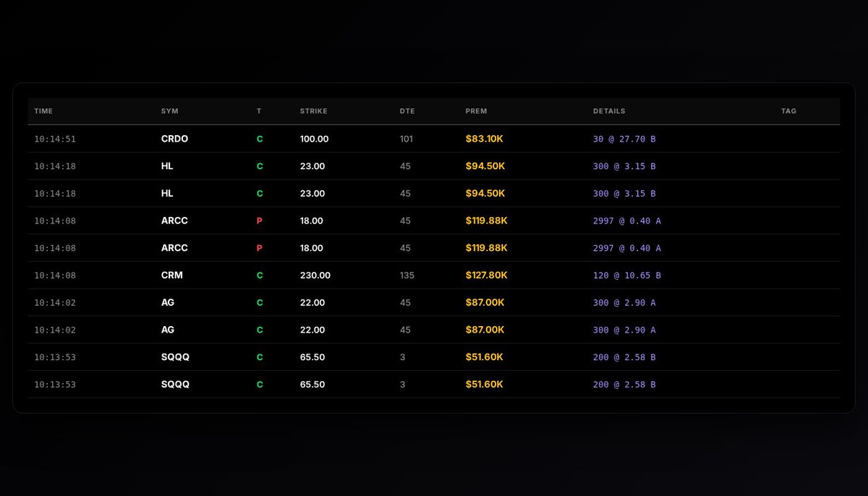Click the TIME column header

tap(43, 111)
